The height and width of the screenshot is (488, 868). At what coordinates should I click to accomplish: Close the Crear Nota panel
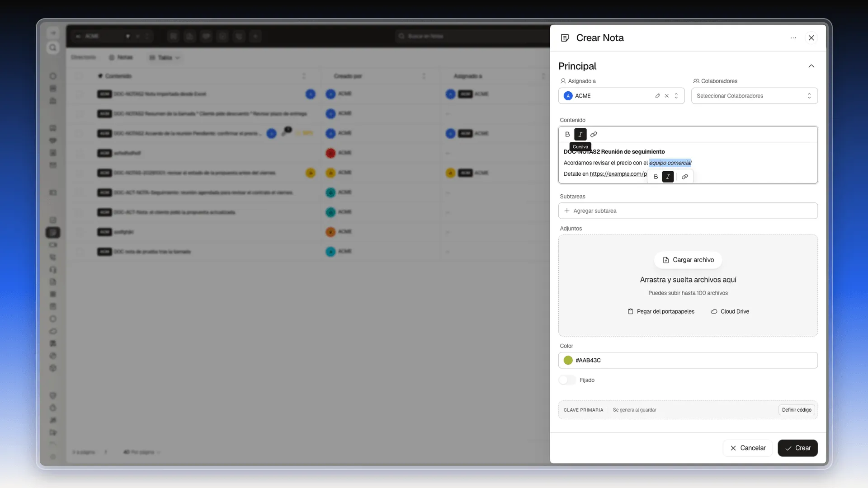tap(811, 38)
